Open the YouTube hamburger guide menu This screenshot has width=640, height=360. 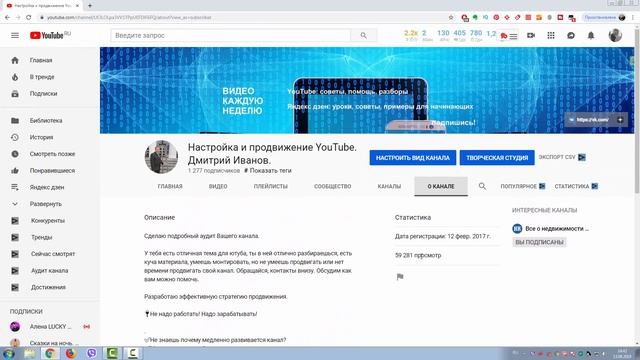(15, 36)
